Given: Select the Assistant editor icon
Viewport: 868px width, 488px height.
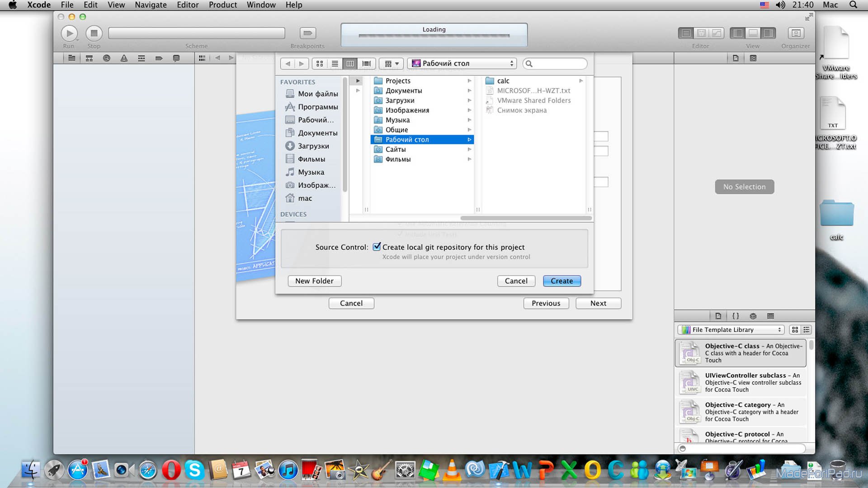Looking at the screenshot, I should (701, 33).
